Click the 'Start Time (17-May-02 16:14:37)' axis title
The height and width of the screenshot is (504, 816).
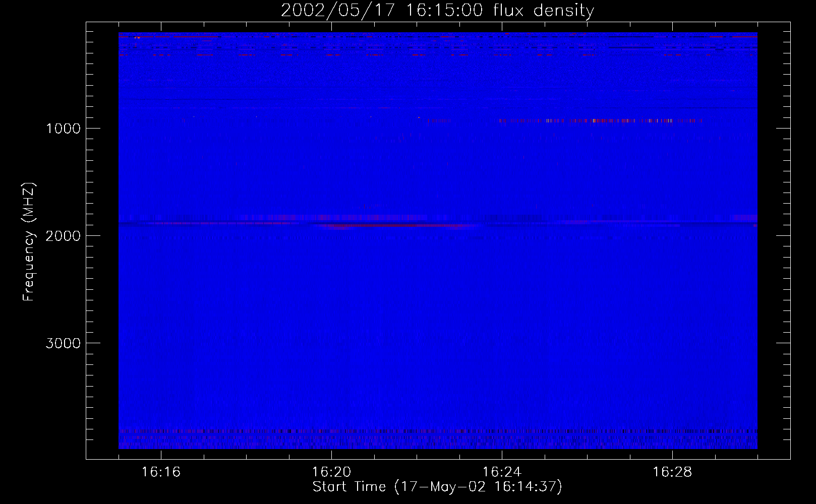pyautogui.click(x=437, y=487)
